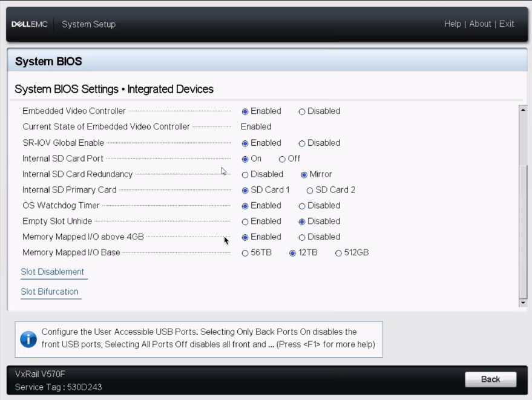Viewport: 532px width, 400px height.
Task: Open the Slot Disablement link
Action: click(52, 272)
